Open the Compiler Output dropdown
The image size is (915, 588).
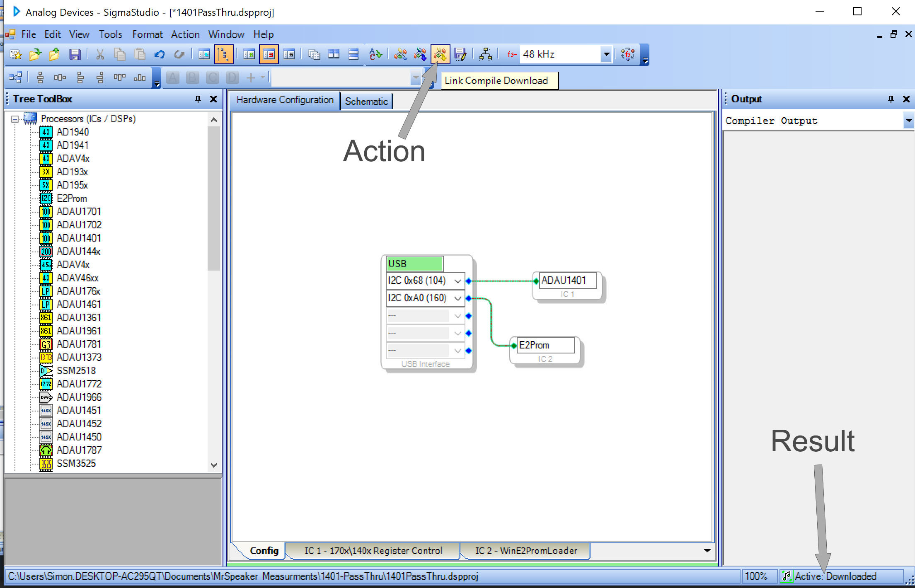tap(908, 121)
